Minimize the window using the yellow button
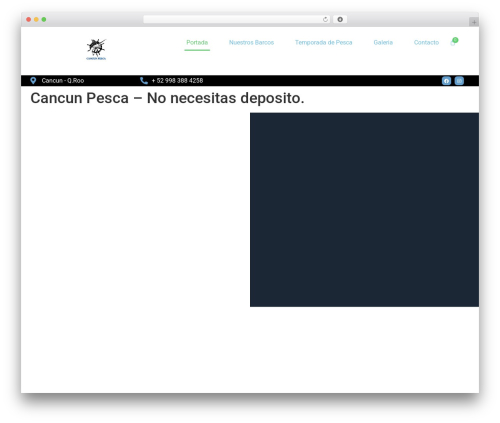 36,19
